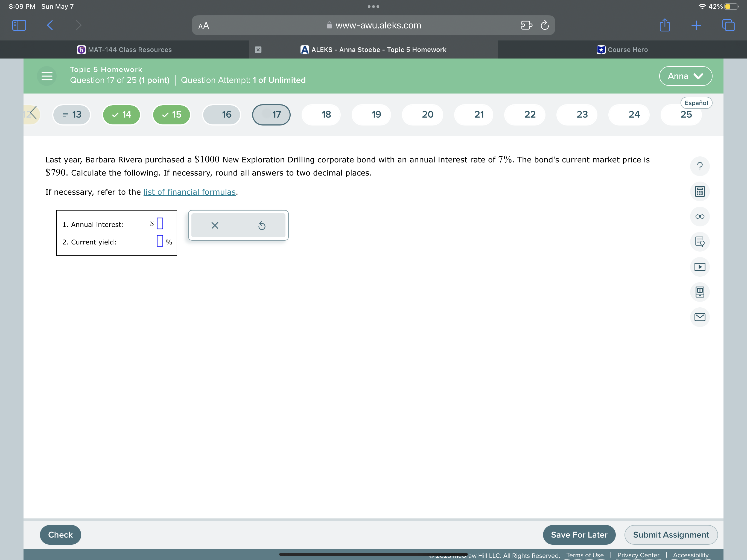The height and width of the screenshot is (560, 747).
Task: Expand the Anna user dropdown
Action: coord(685,76)
